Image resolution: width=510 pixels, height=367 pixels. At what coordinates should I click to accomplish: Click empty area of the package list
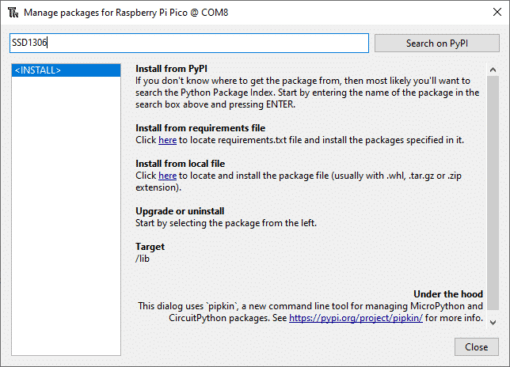pos(66,217)
